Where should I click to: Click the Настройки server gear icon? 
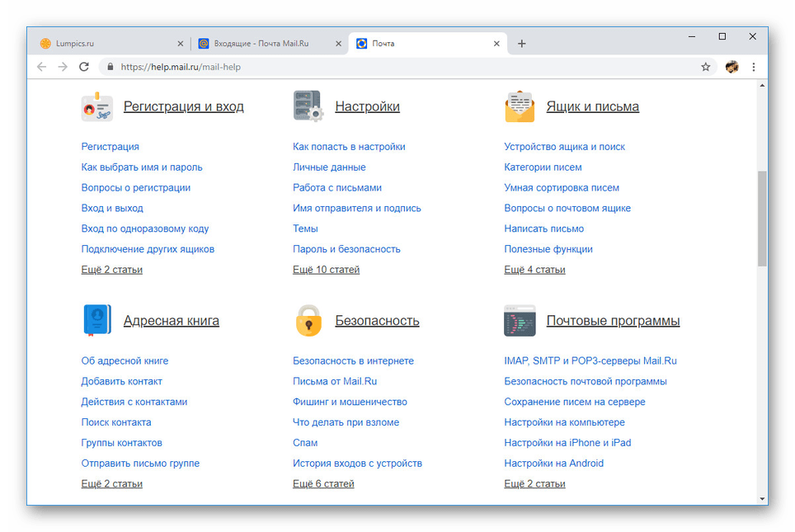point(308,107)
